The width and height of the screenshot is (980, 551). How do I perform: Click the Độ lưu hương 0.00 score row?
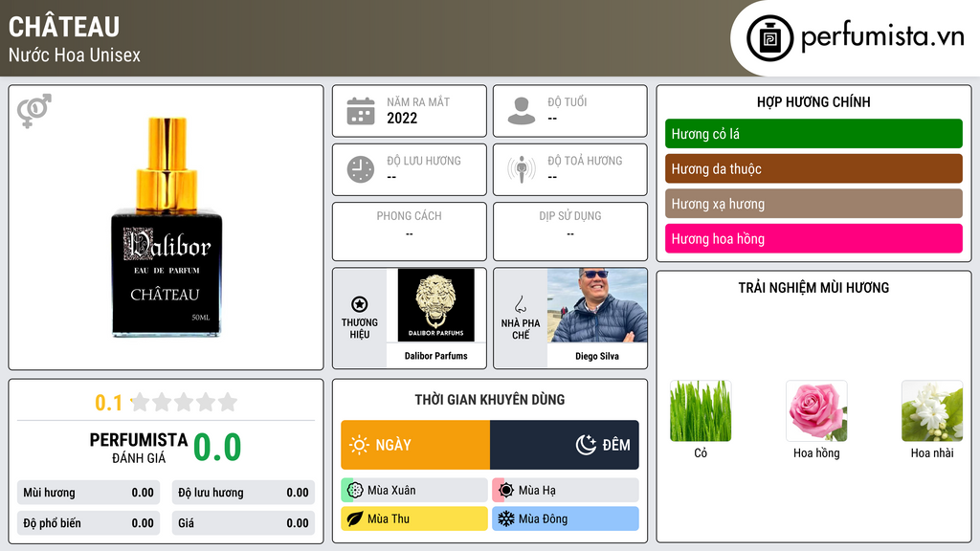(x=243, y=493)
